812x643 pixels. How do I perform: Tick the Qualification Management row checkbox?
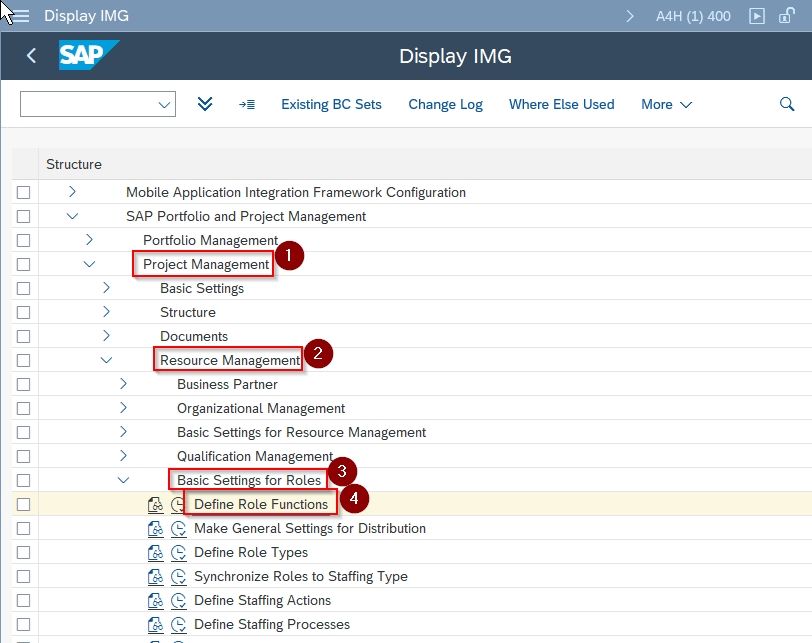[x=23, y=456]
